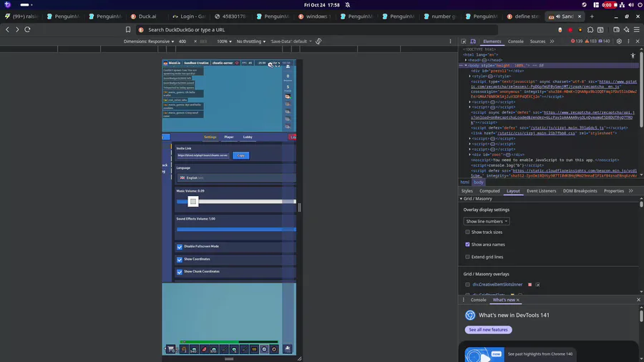644x362 pixels.
Task: Click the accessibility tree icon in Elements panel
Action: [633, 55]
